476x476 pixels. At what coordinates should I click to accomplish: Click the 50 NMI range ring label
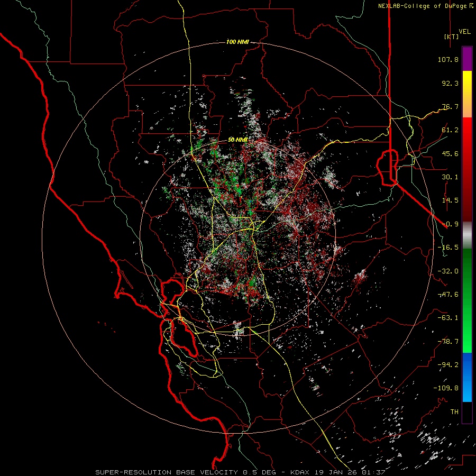tap(237, 140)
